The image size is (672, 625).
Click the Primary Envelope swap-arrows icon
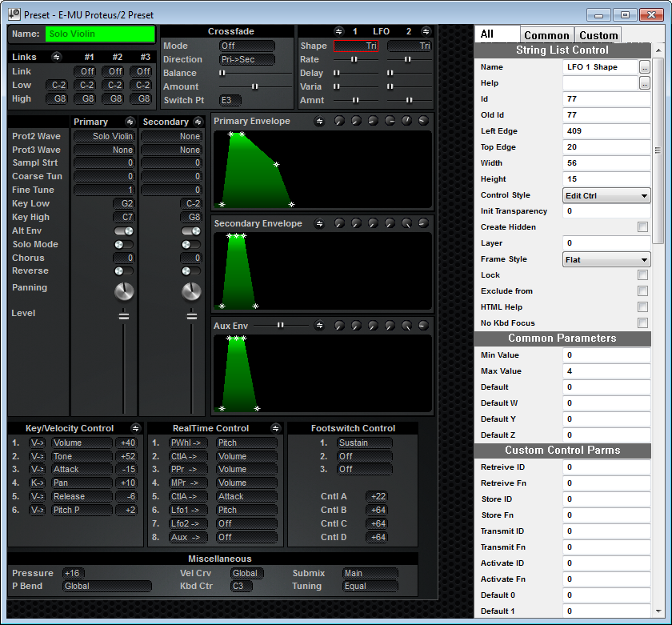[319, 122]
